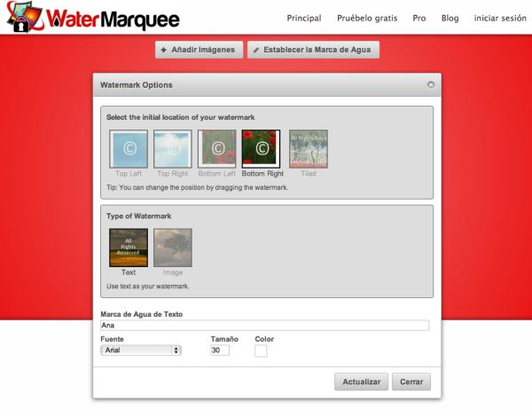Image resolution: width=532 pixels, height=410 pixels.
Task: Open the Fuente font dropdown
Action: coord(141,351)
